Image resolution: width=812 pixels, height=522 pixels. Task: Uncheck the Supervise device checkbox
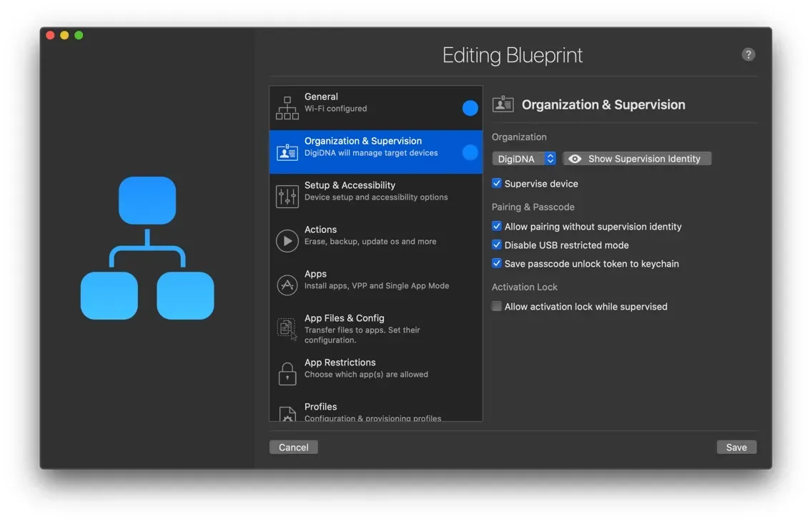pyautogui.click(x=496, y=183)
